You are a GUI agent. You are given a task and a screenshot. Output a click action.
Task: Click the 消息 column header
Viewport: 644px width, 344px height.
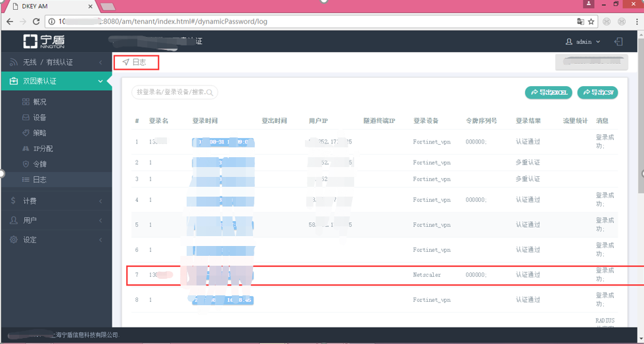point(602,121)
